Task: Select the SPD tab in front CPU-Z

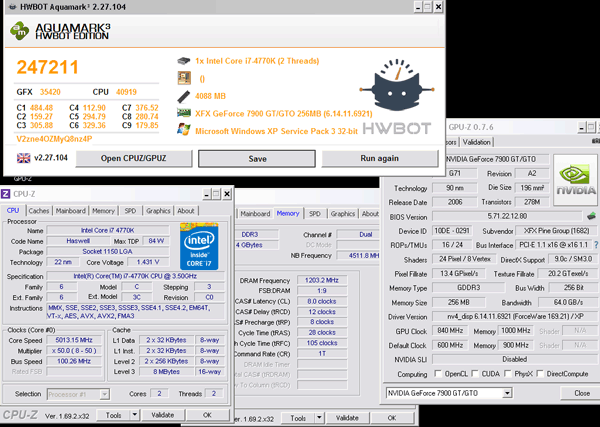Action: point(130,211)
